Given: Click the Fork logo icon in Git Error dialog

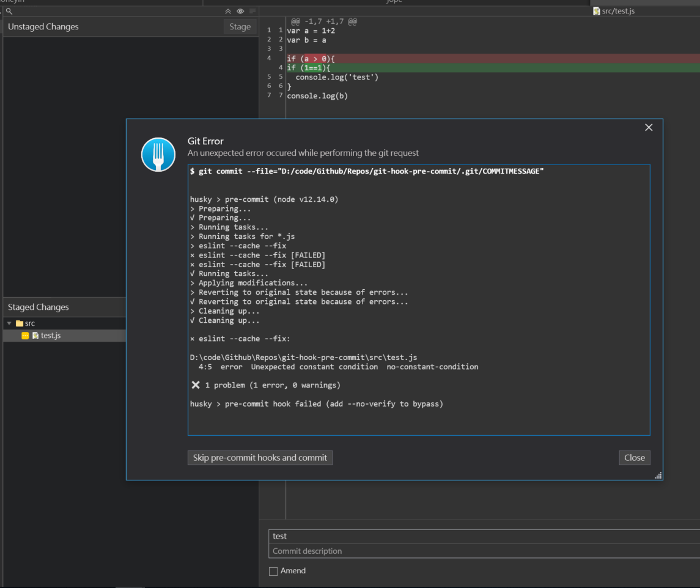Looking at the screenshot, I should (158, 155).
